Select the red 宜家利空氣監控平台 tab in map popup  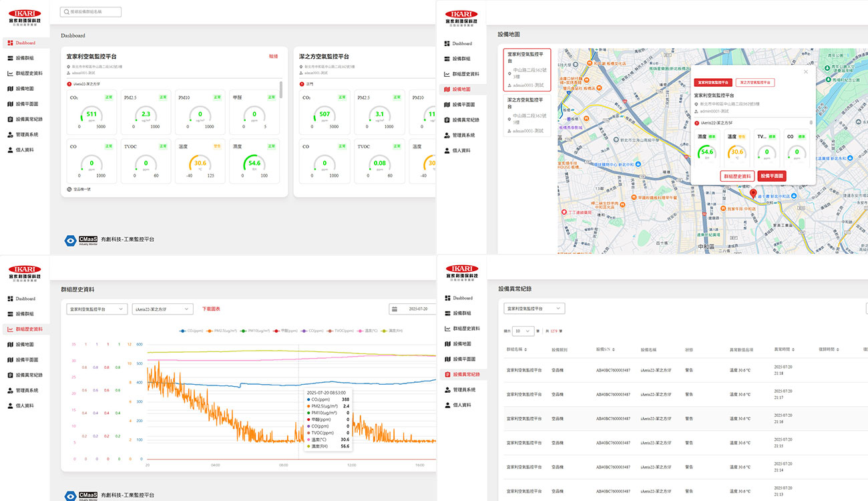(713, 83)
